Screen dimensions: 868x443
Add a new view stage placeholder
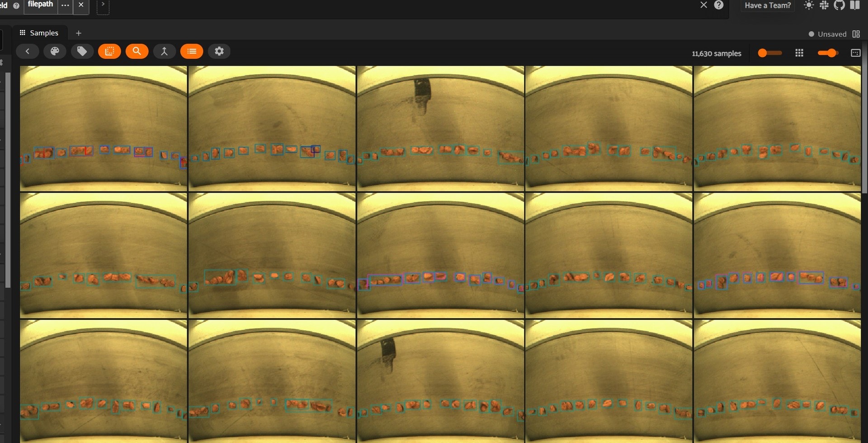(x=103, y=5)
